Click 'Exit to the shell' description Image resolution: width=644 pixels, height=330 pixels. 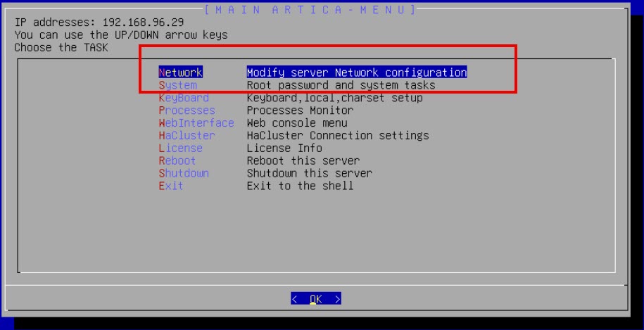tap(300, 186)
